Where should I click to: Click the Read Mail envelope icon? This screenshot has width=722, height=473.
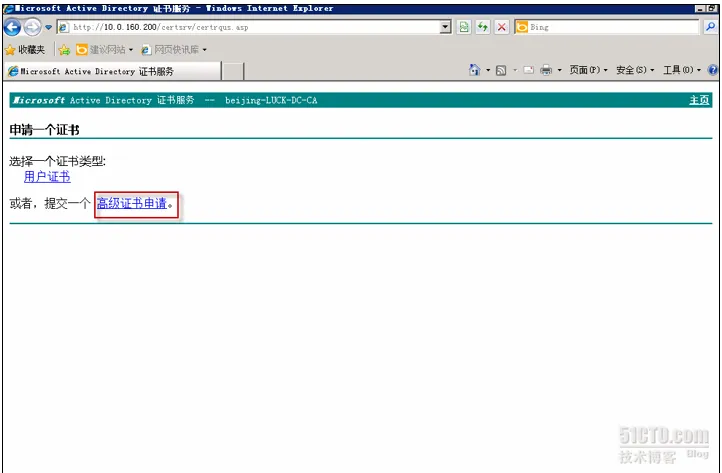pyautogui.click(x=529, y=70)
